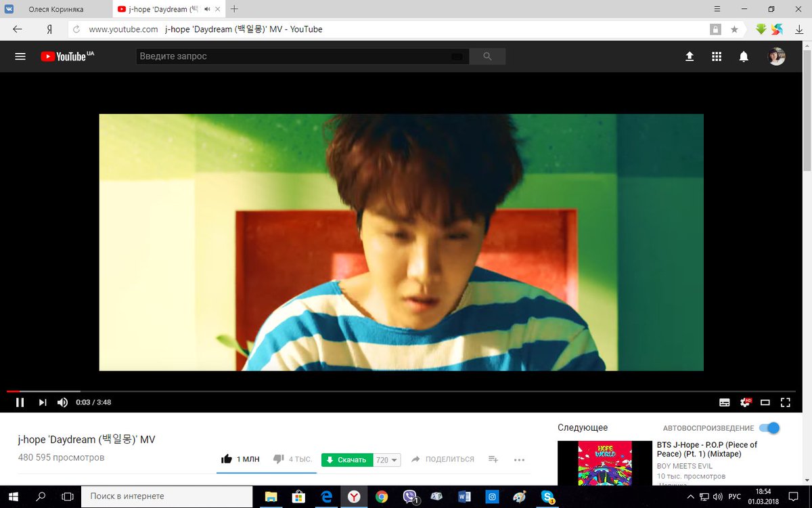Screen dimensions: 812x508
Task: Open the account avatar menu
Action: (x=777, y=57)
